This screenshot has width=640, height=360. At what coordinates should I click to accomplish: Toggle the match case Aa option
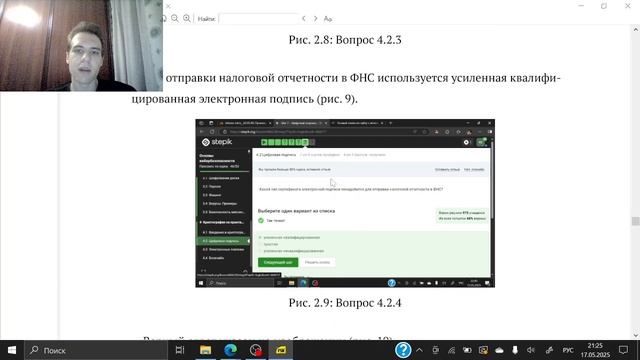tap(328, 19)
